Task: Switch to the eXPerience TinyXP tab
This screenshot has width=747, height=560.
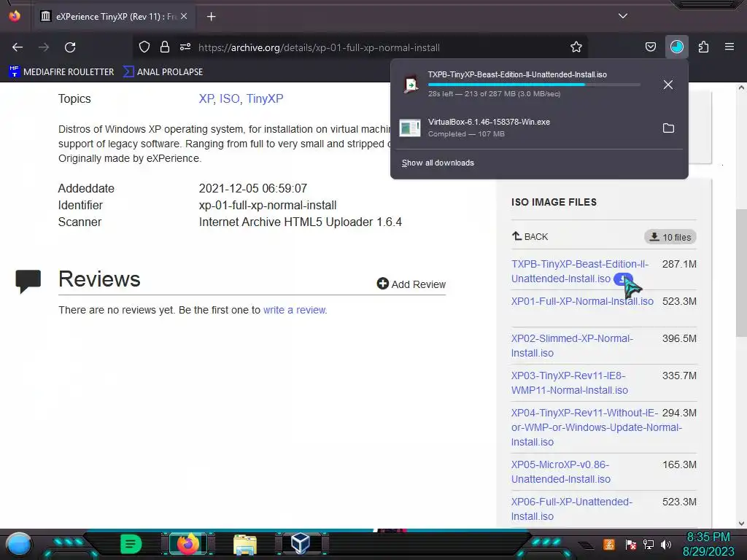Action: tap(115, 16)
